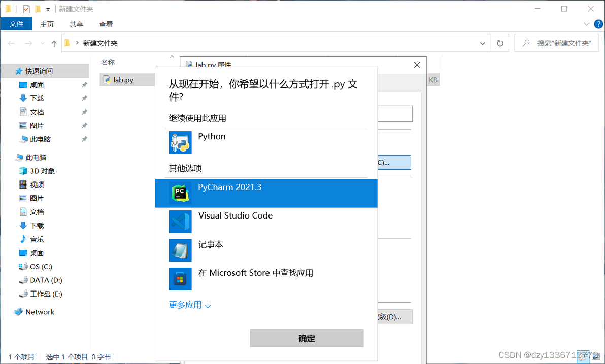This screenshot has height=364, width=605.
Task: Click breadcrumb chevron before 新建文件夹
Action: [77, 43]
